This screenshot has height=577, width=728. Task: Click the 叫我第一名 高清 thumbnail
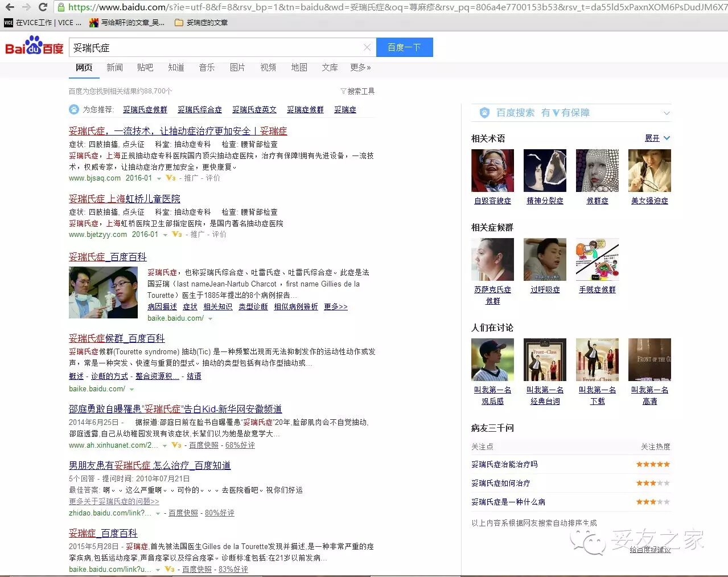coord(650,359)
